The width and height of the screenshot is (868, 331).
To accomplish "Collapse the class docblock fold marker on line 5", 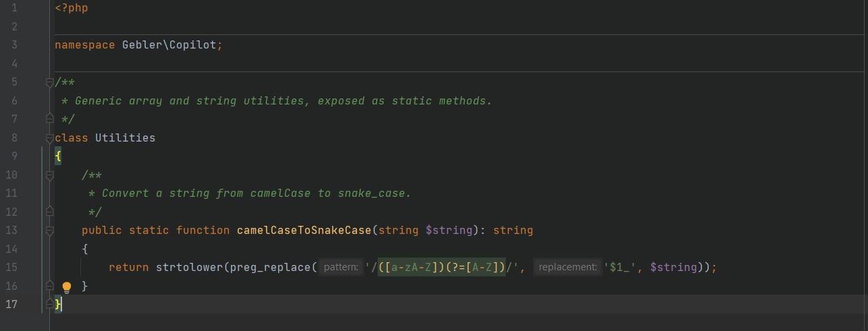I will pyautogui.click(x=49, y=82).
